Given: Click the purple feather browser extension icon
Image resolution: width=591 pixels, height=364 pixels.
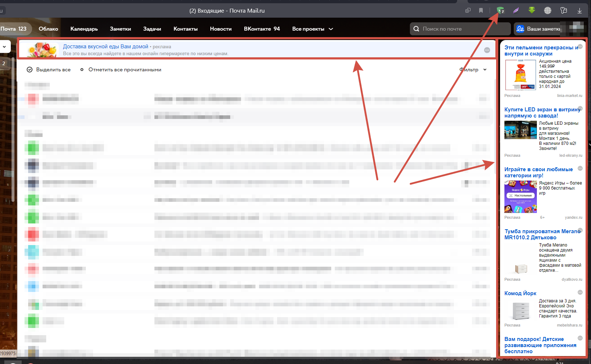Looking at the screenshot, I should pyautogui.click(x=516, y=10).
